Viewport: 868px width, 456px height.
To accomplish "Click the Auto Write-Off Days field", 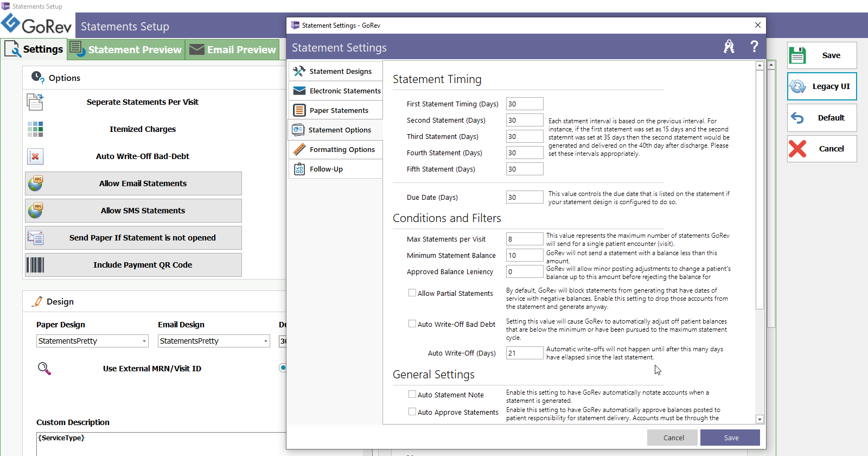I will (x=525, y=353).
